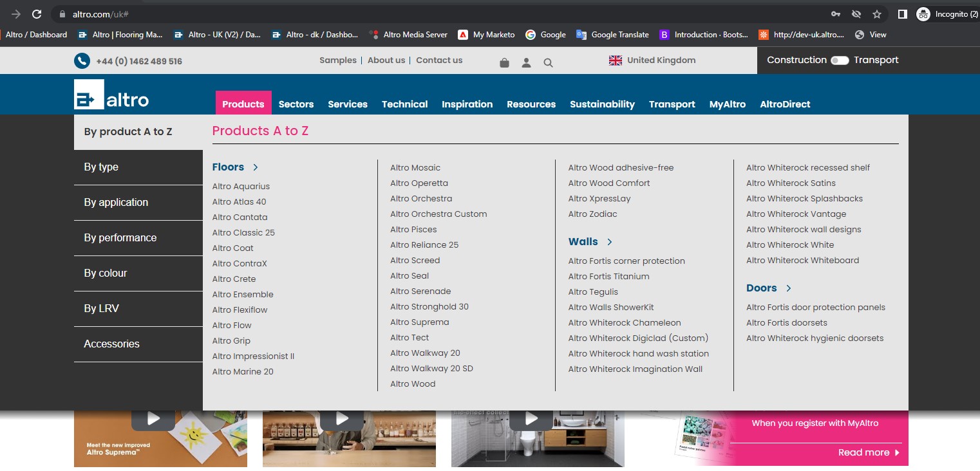The height and width of the screenshot is (471, 980).
Task: Click the Read more link
Action: click(x=863, y=452)
